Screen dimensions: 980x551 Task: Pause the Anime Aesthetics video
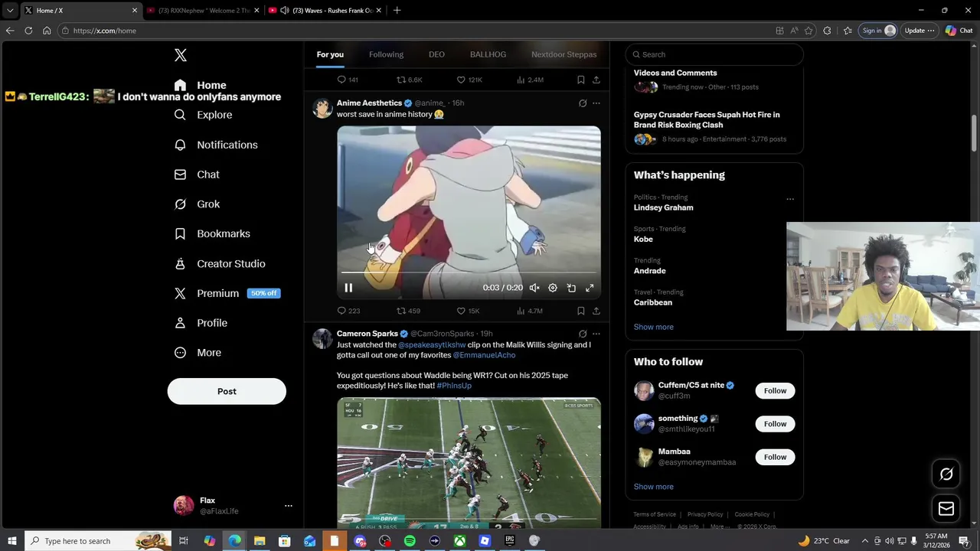pyautogui.click(x=348, y=288)
